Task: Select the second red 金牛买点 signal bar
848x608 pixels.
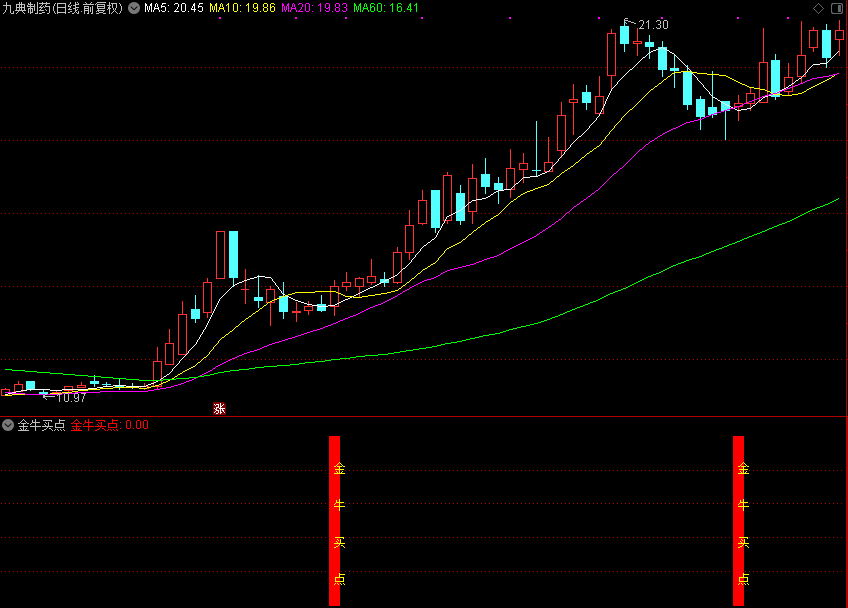Action: click(x=738, y=520)
